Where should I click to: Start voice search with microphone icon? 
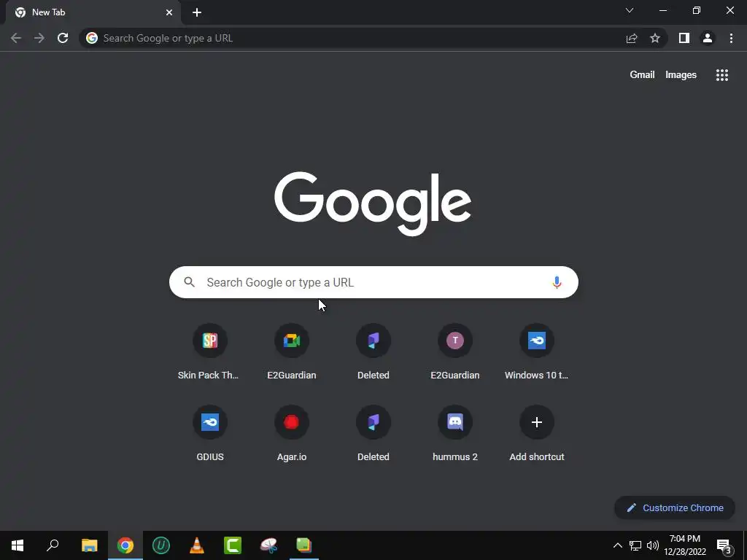557,282
